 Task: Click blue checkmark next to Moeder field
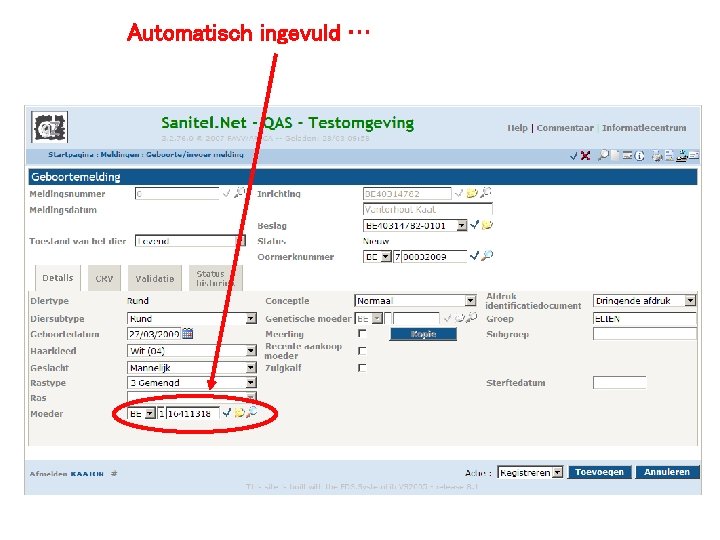[226, 413]
